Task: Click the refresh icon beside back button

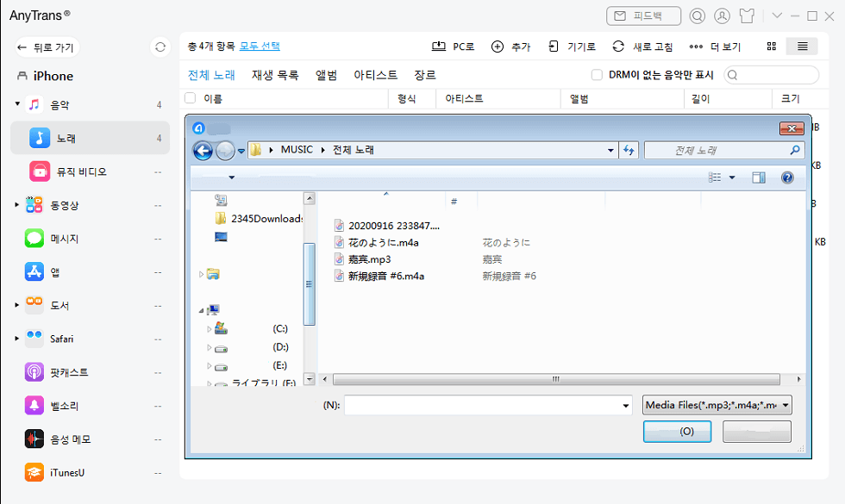Action: click(160, 47)
